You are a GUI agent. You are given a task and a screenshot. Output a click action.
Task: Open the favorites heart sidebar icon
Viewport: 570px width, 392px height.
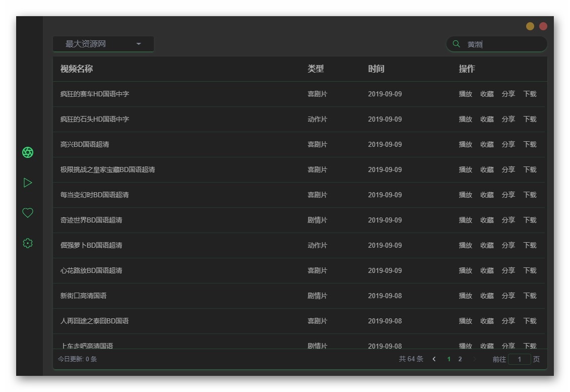pos(28,213)
